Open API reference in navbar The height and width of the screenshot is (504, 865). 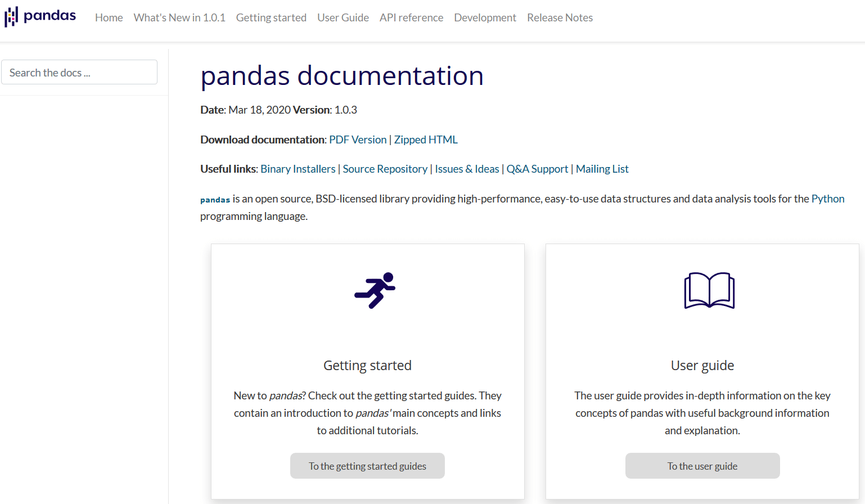411,17
